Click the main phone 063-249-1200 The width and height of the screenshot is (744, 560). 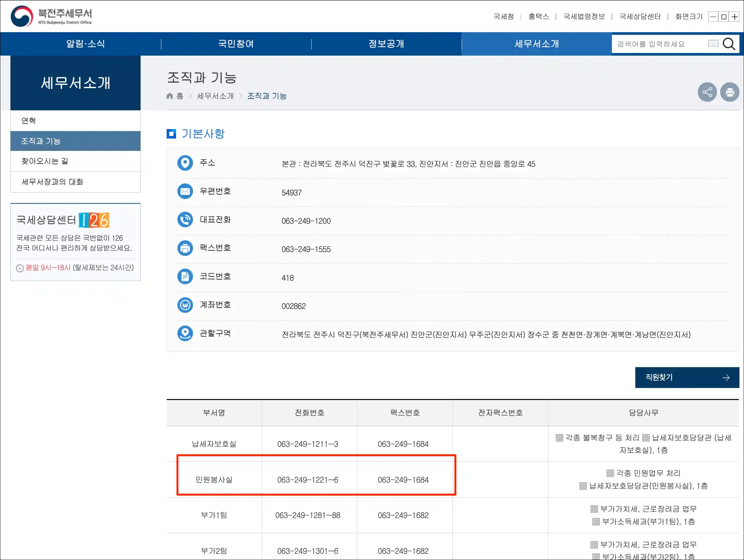(x=306, y=221)
